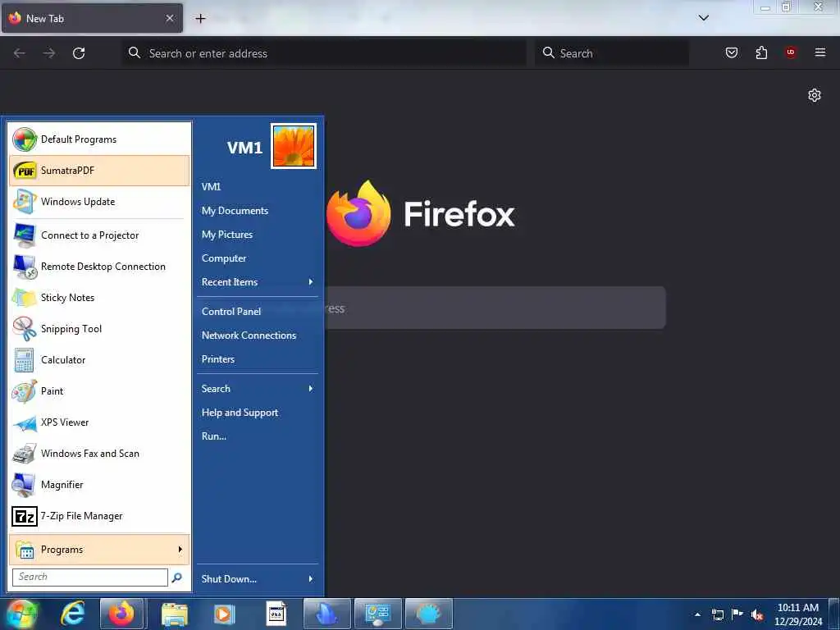Open My Documents

coord(258,211)
